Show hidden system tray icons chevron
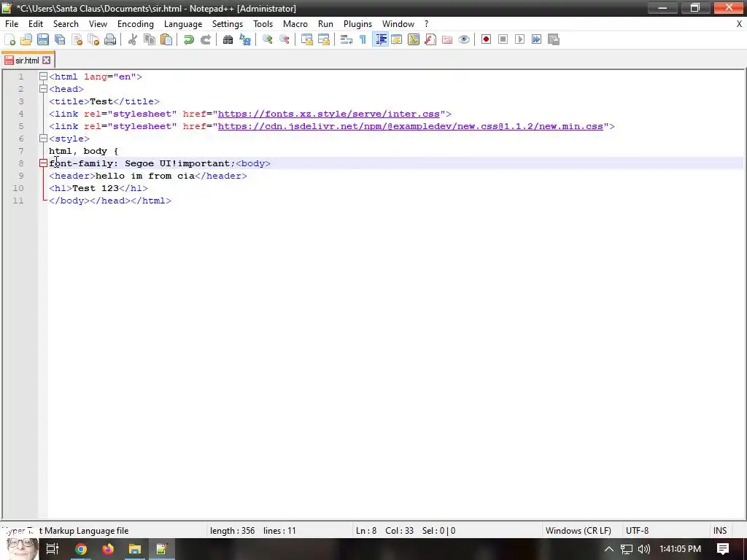This screenshot has width=747, height=560. [609, 549]
